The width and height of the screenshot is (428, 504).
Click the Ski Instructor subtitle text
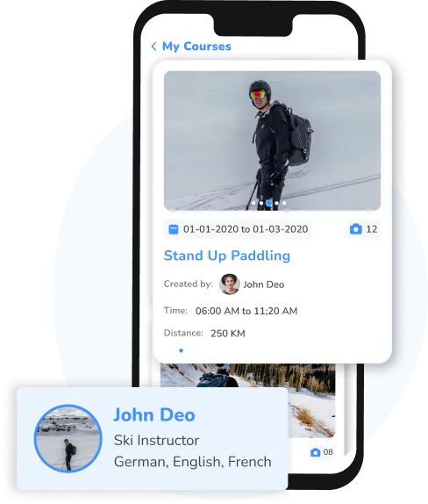pos(156,441)
